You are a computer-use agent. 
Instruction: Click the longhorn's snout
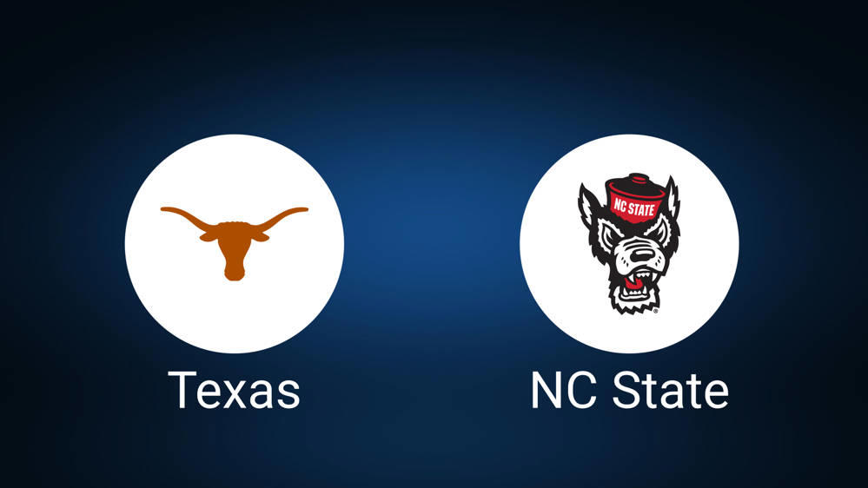[x=235, y=272]
